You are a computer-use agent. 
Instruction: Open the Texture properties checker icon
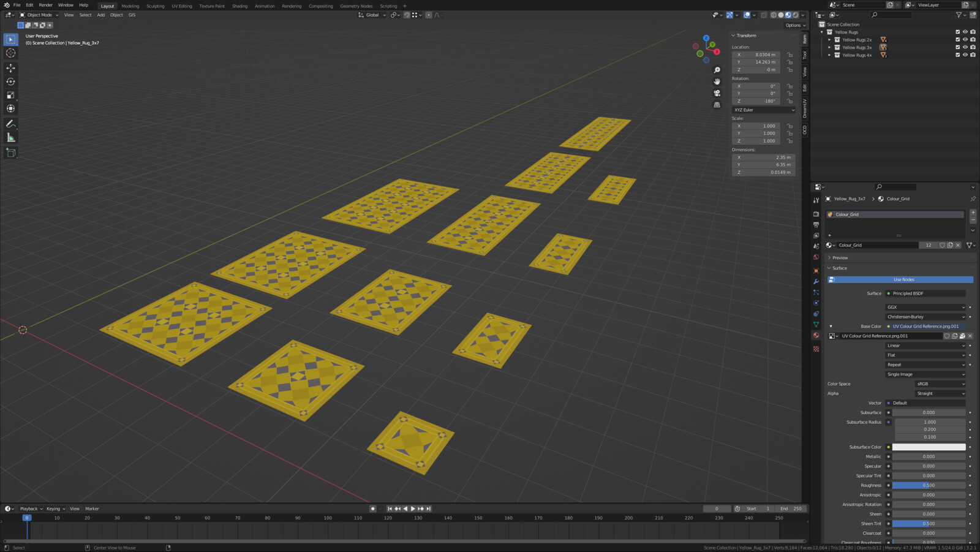pyautogui.click(x=816, y=349)
